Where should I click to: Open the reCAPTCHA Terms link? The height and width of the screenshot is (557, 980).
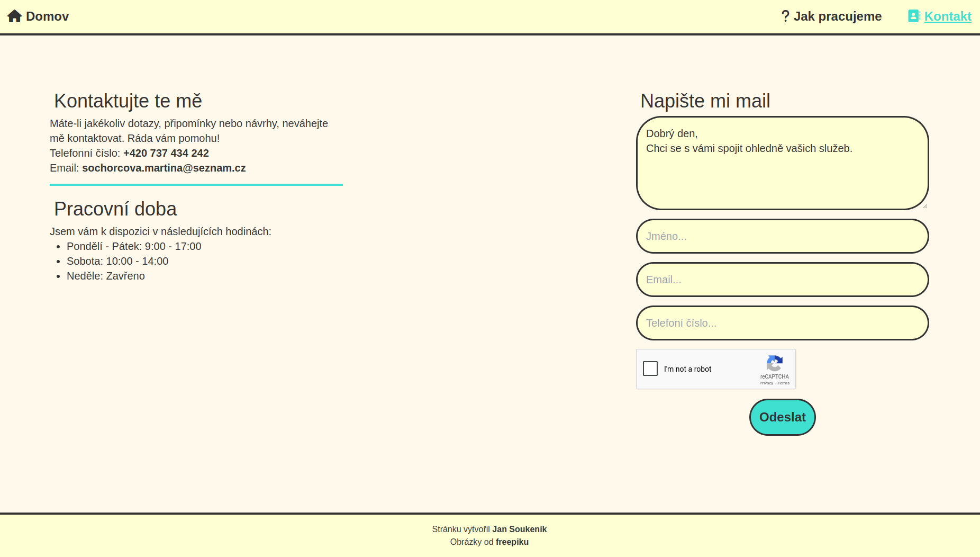pyautogui.click(x=784, y=383)
